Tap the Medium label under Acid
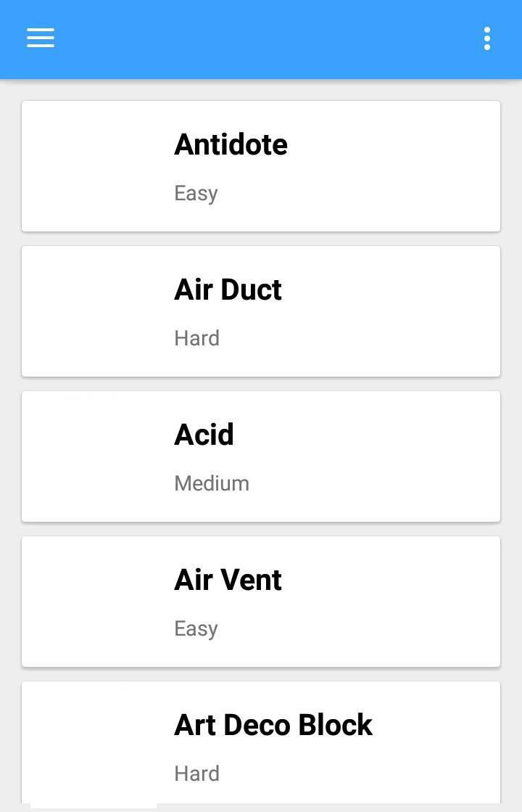Screen dimensions: 522x812 point(212,483)
